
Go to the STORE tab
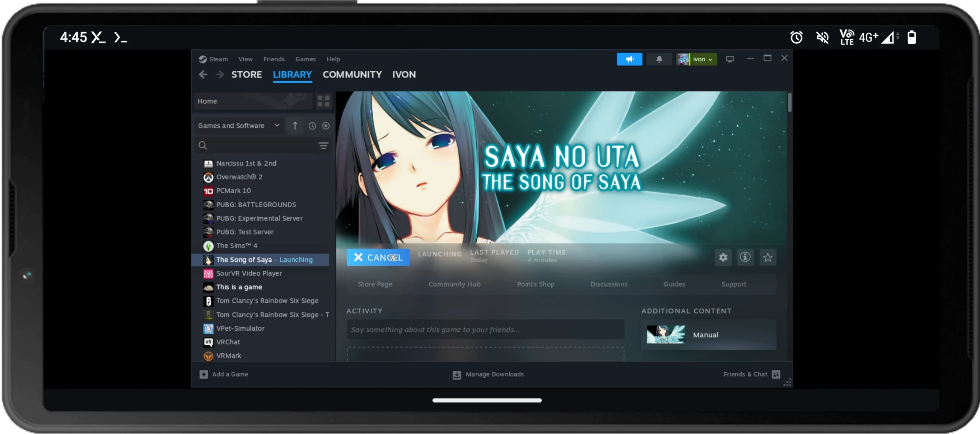click(246, 75)
